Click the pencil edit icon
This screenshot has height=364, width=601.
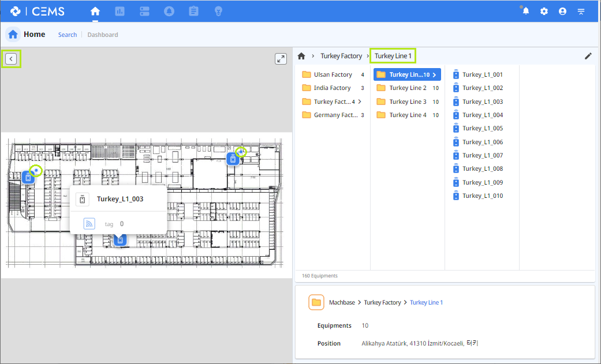click(588, 56)
